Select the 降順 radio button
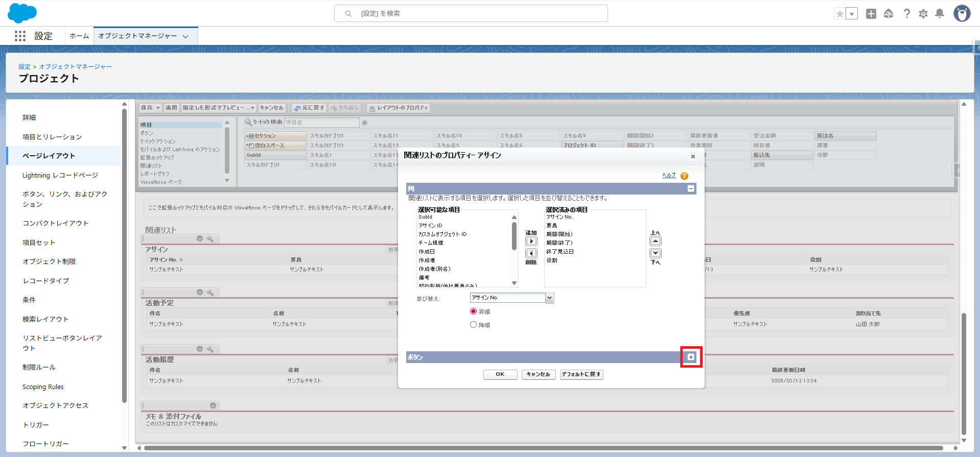The height and width of the screenshot is (457, 980). point(473,325)
